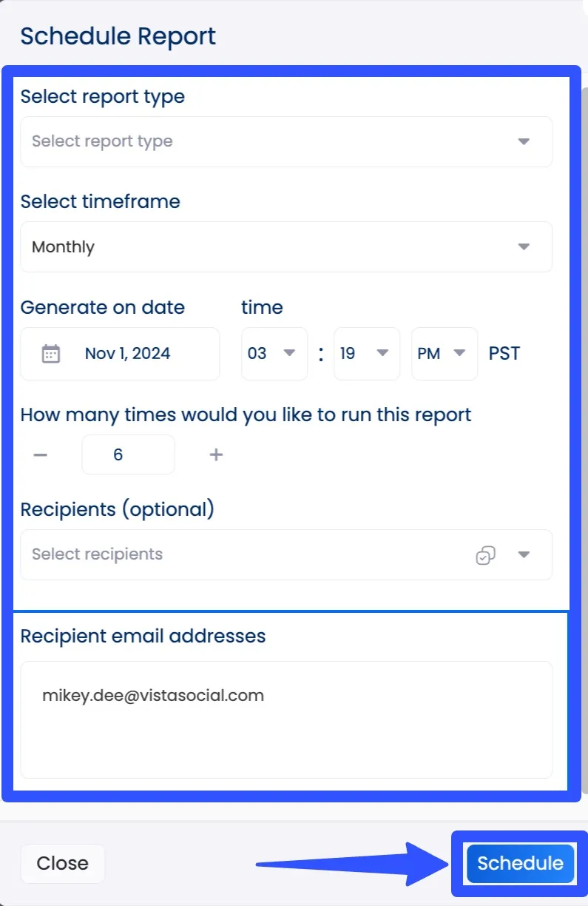Image resolution: width=588 pixels, height=906 pixels.
Task: Open the hour dropdown showing 03
Action: tap(274, 354)
